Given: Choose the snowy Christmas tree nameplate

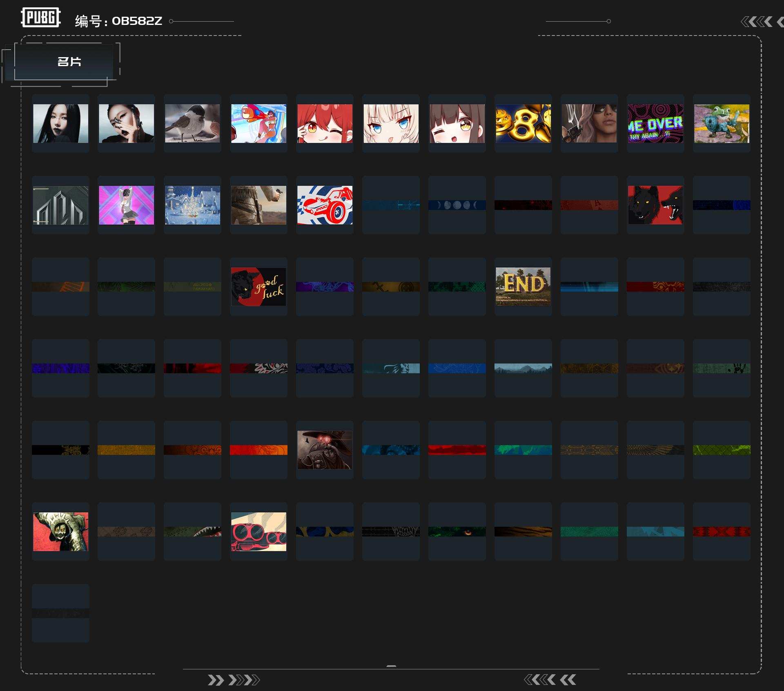Looking at the screenshot, I should 192,205.
